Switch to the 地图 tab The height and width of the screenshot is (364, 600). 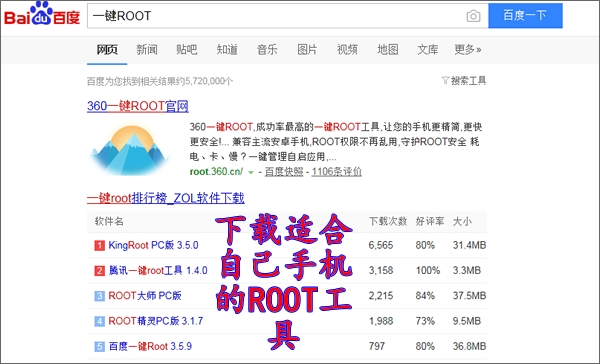[388, 49]
